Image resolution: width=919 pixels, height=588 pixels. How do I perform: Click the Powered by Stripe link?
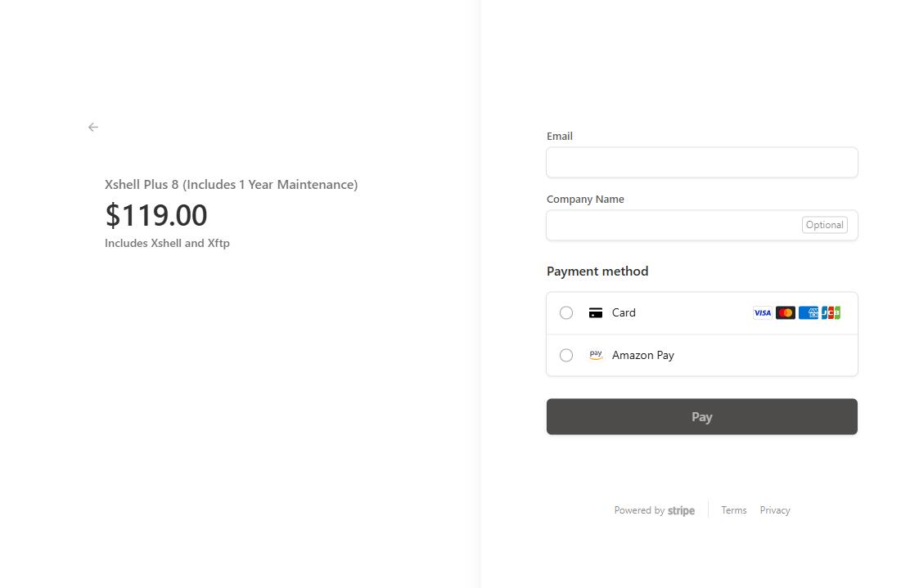point(654,510)
